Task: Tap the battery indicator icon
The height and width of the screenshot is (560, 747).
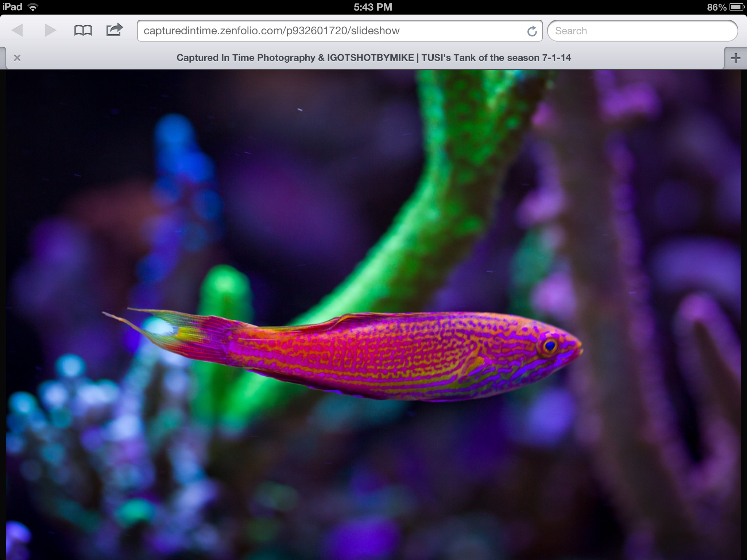Action: 736,7
